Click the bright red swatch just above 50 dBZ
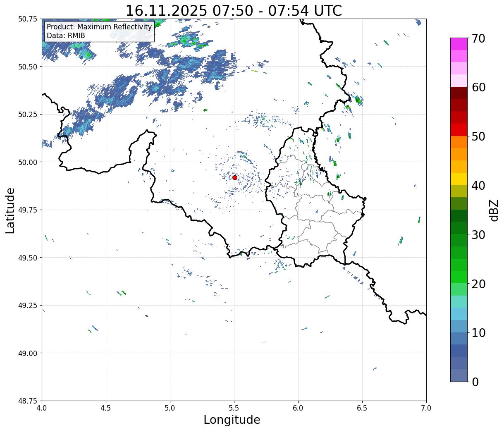Screen dimensions: 504x430 click(459, 130)
